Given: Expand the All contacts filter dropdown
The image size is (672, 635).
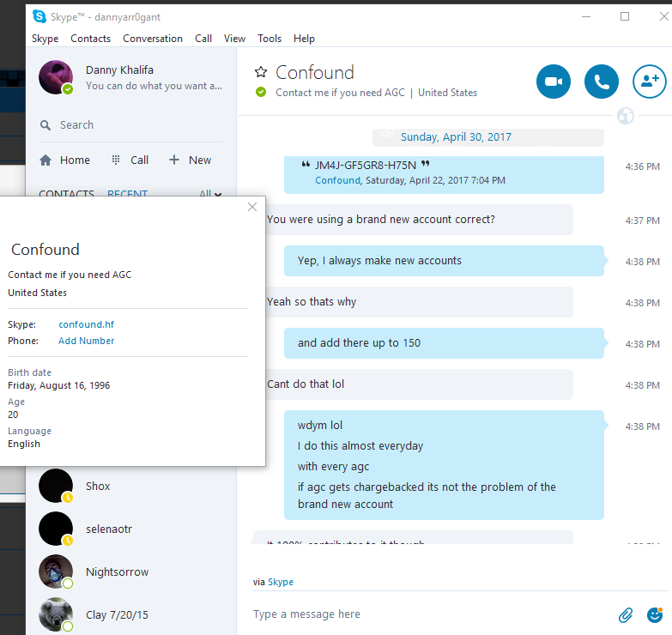Looking at the screenshot, I should point(210,194).
